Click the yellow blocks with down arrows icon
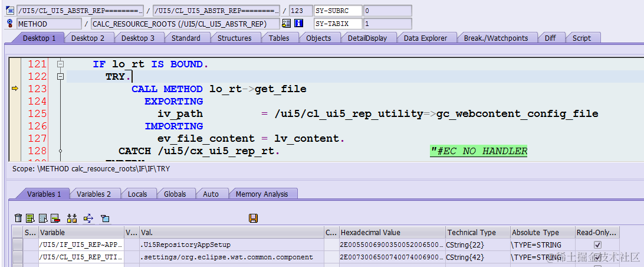The height and width of the screenshot is (267, 644). (x=72, y=219)
